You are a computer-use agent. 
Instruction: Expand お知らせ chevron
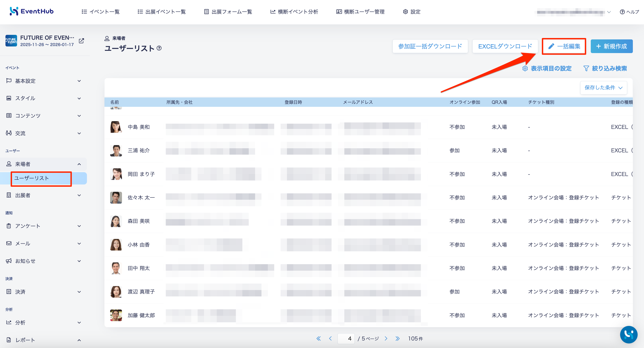(79, 261)
